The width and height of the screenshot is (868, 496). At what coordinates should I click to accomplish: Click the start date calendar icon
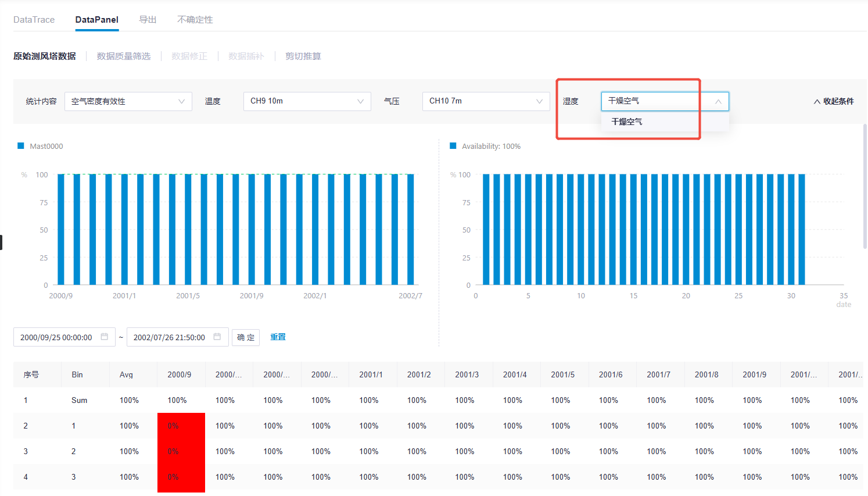pos(105,337)
